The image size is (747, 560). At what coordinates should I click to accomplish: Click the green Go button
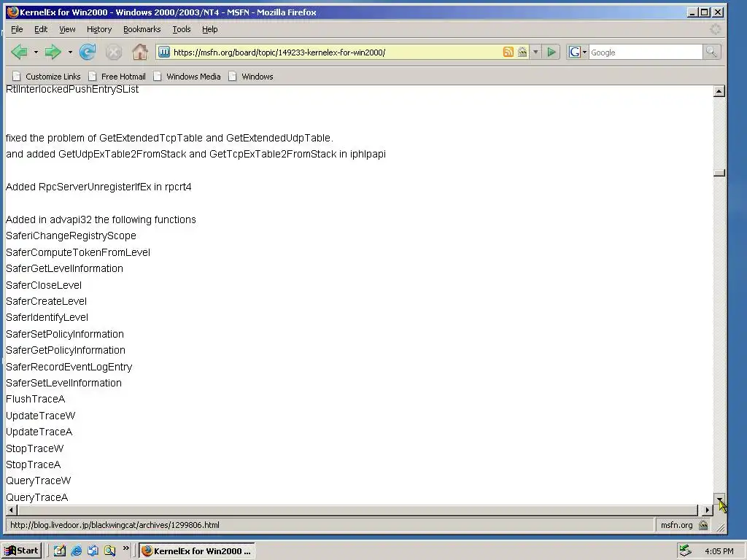tap(551, 52)
